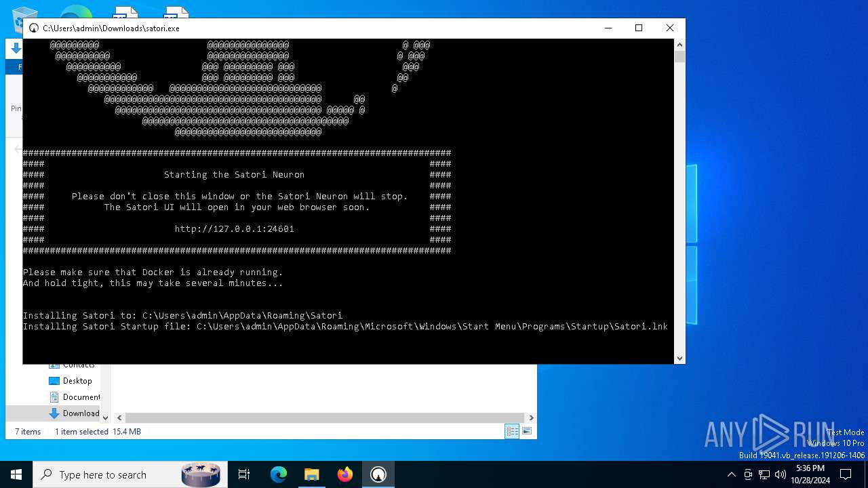Open the volume control in system tray
The width and height of the screenshot is (868, 488).
click(x=780, y=474)
